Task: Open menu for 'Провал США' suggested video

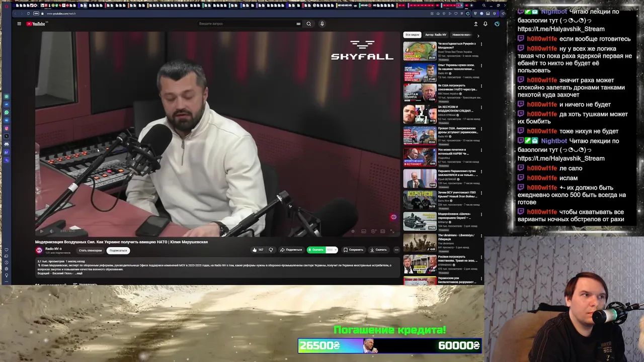Action: point(481,129)
